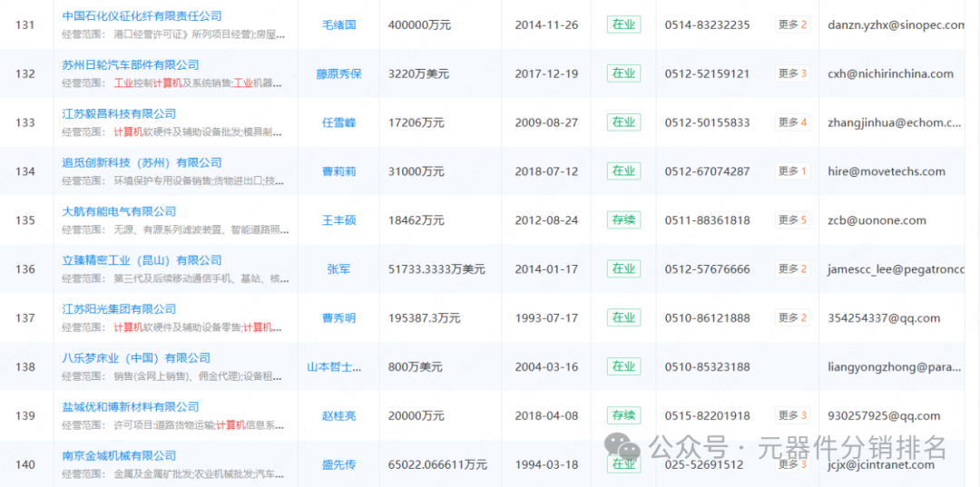Select date 2017-12-19

pyautogui.click(x=546, y=73)
